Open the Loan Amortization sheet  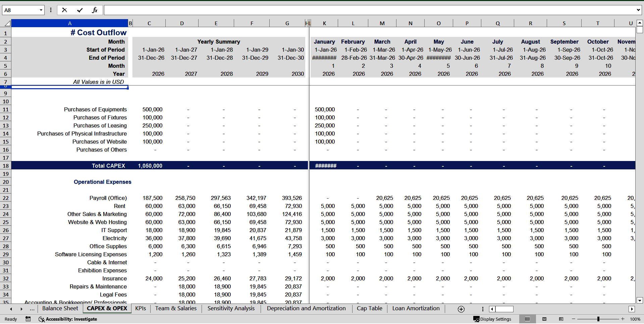[x=416, y=309]
